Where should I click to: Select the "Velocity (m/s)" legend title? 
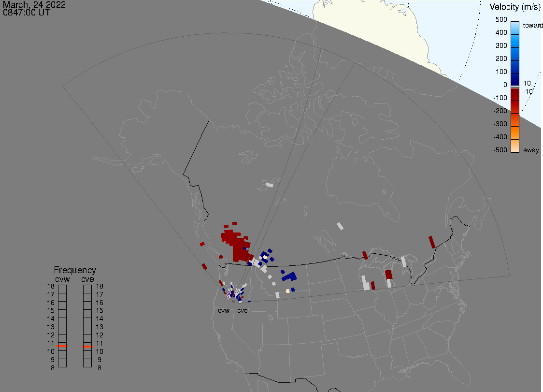(x=515, y=7)
